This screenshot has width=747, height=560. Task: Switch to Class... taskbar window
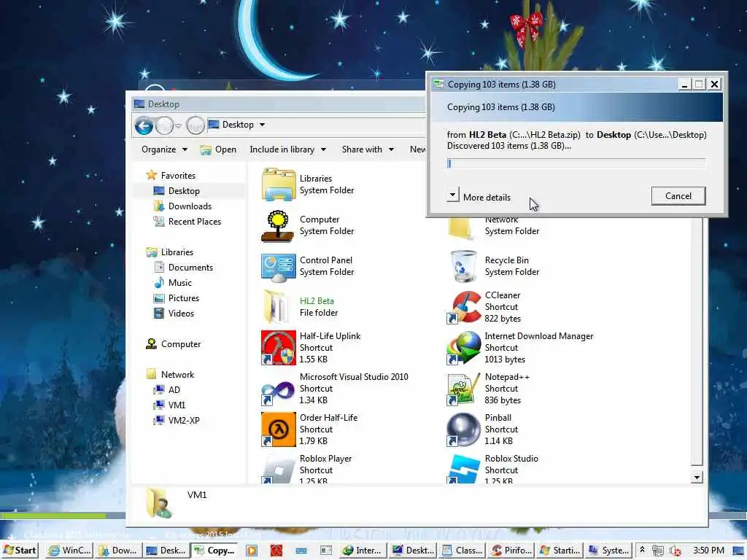462,551
